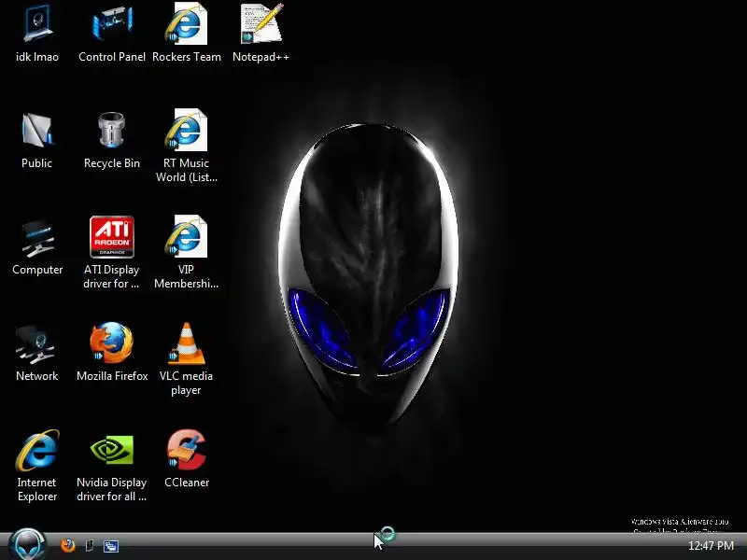The image size is (747, 560).
Task: Select the VLC media player shortcut
Action: tap(186, 359)
